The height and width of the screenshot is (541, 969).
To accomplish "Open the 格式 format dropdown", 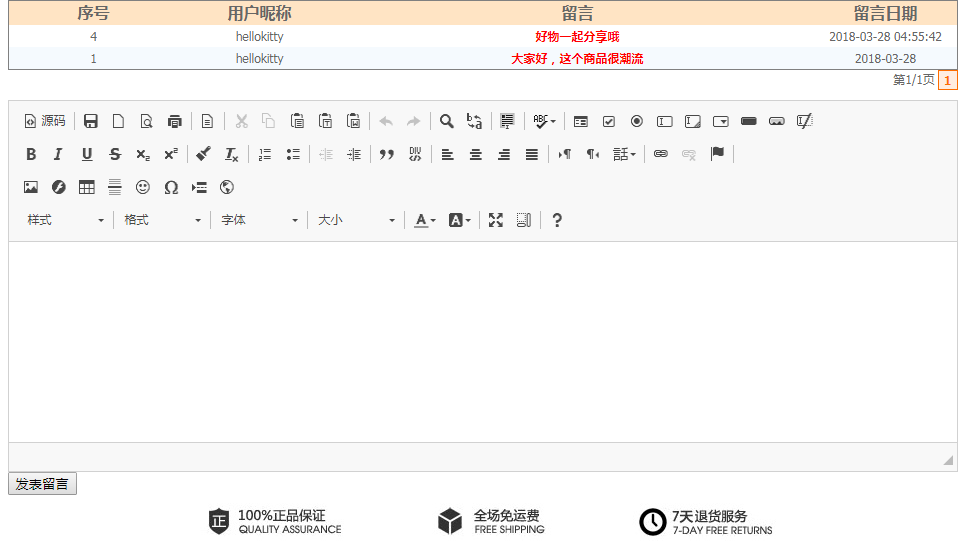I will click(x=163, y=220).
